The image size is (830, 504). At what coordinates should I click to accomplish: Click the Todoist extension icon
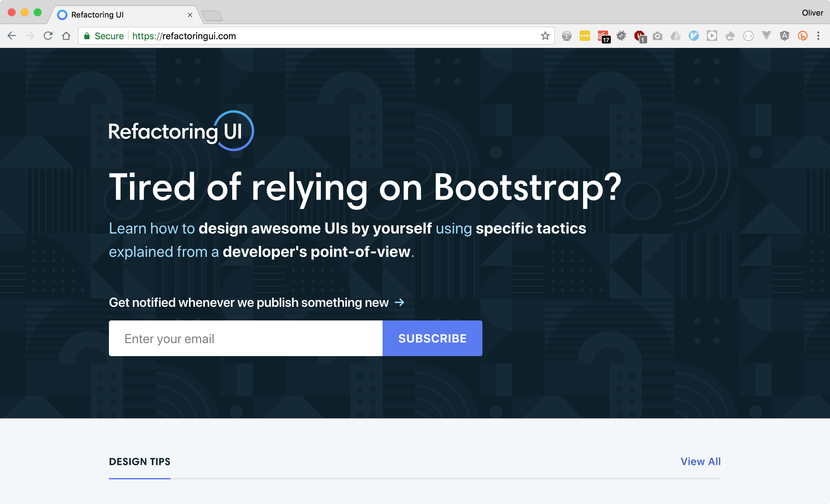tap(603, 36)
